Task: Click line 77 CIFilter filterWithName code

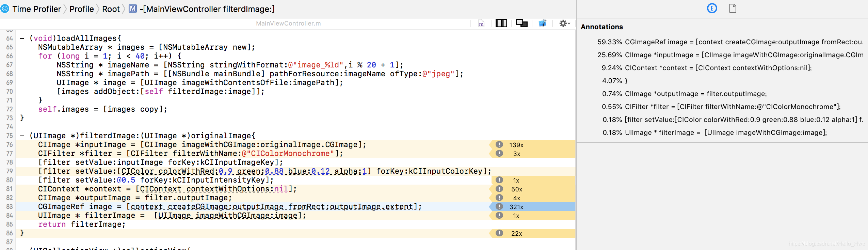Action: point(190,154)
